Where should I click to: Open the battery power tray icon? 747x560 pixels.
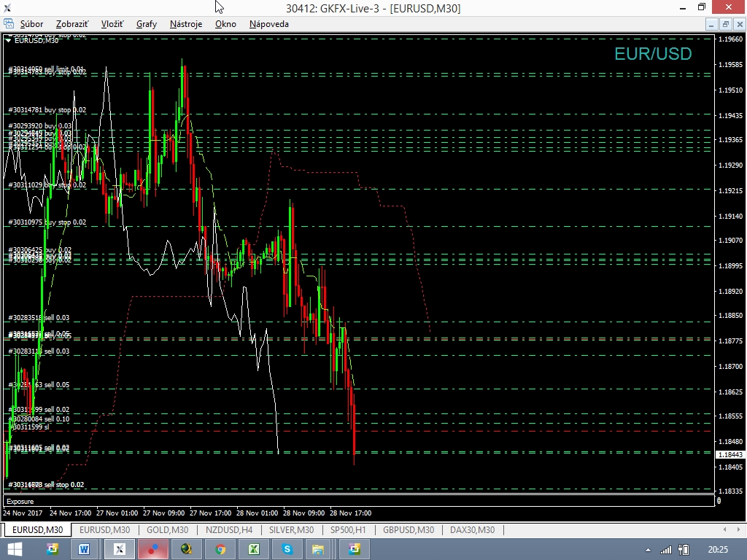click(684, 550)
